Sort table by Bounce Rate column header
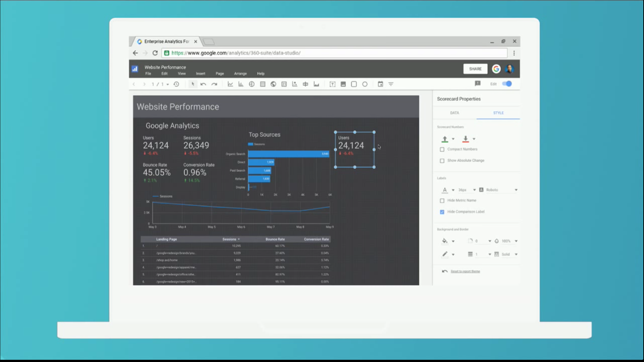 point(275,239)
